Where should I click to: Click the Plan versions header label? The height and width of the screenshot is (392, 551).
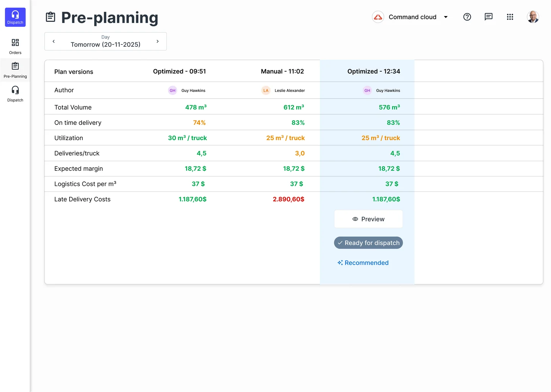click(74, 72)
